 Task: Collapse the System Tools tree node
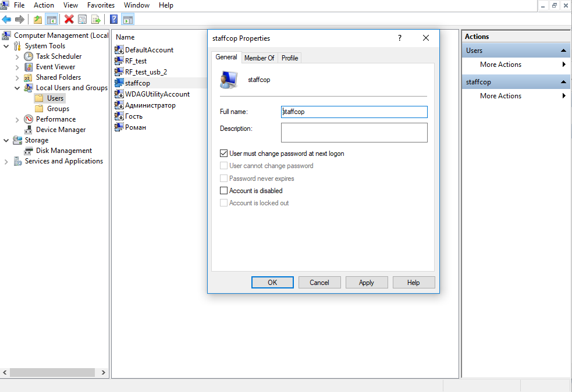click(x=6, y=47)
